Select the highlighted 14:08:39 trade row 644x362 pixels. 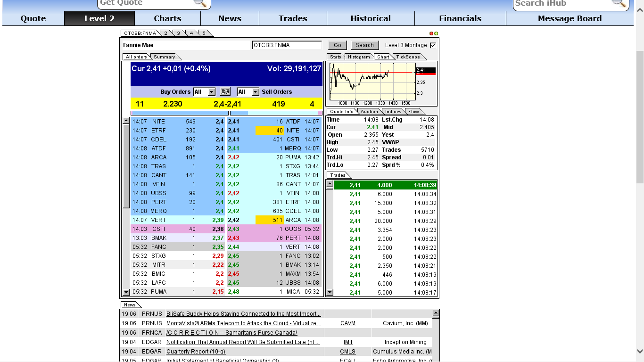point(385,185)
